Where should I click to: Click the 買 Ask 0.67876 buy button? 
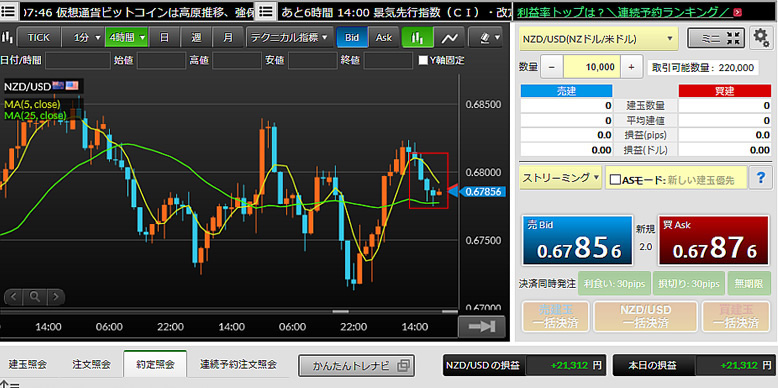point(713,241)
